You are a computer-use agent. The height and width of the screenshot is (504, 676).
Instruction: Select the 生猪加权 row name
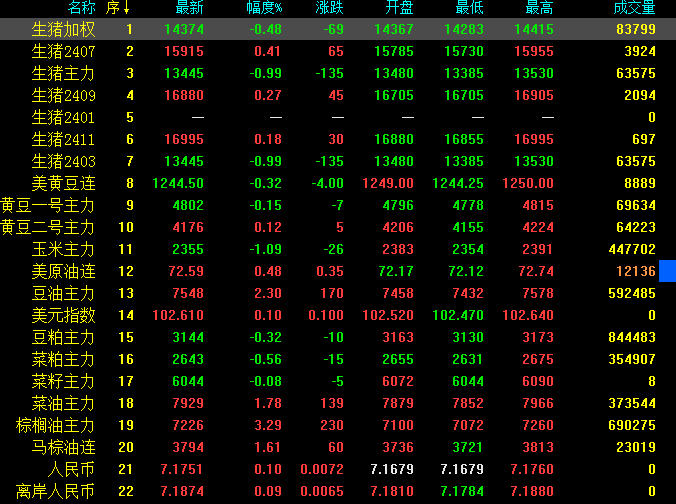[x=63, y=29]
